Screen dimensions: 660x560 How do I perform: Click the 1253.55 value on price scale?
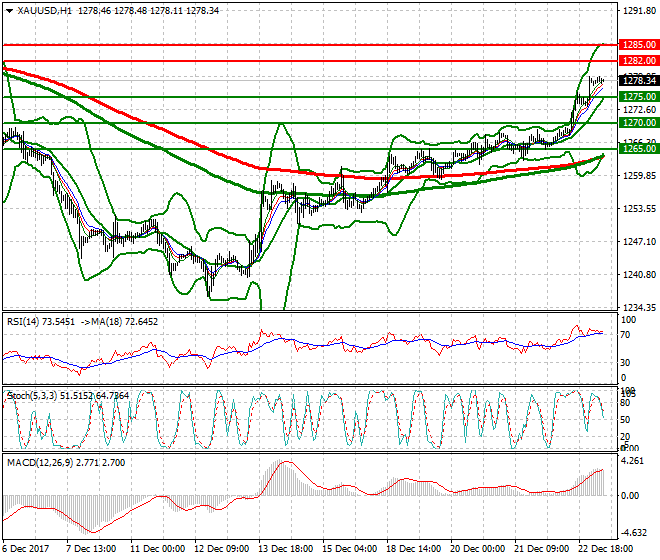click(x=637, y=209)
